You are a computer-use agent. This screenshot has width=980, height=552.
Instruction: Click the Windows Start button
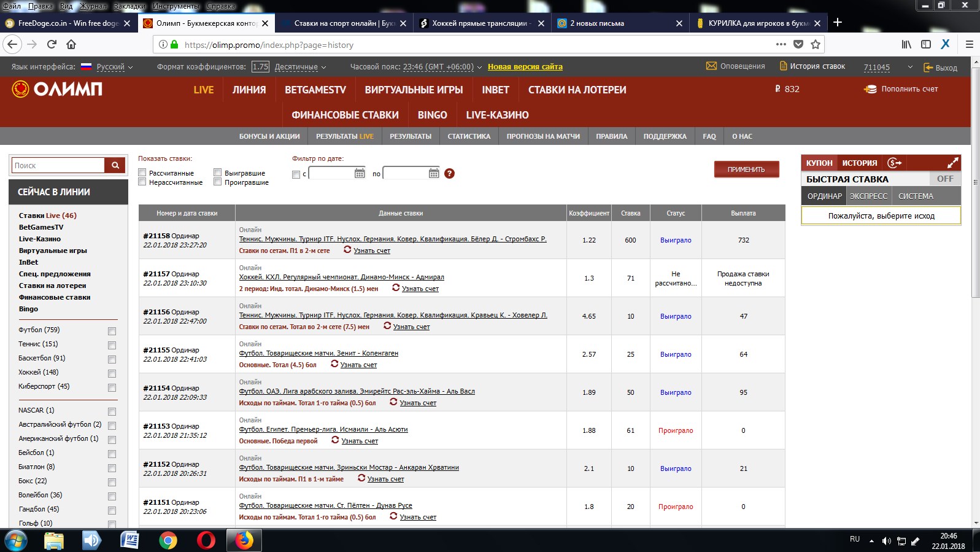(x=15, y=540)
